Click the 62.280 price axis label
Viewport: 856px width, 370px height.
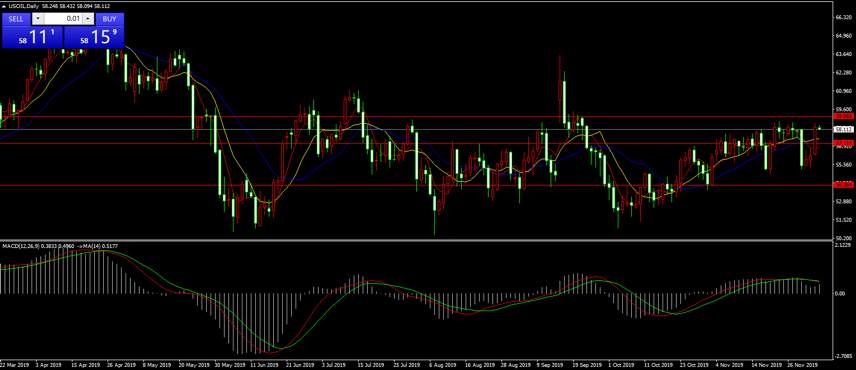843,73
